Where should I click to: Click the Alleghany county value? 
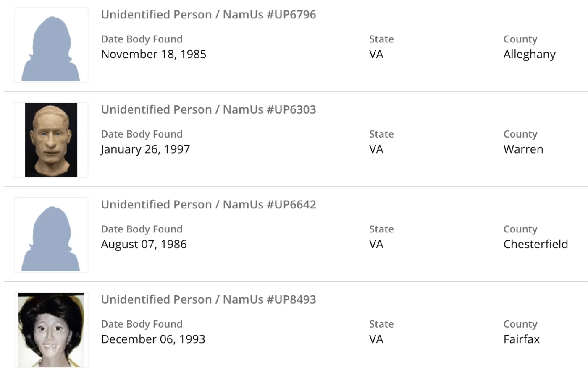pyautogui.click(x=529, y=55)
